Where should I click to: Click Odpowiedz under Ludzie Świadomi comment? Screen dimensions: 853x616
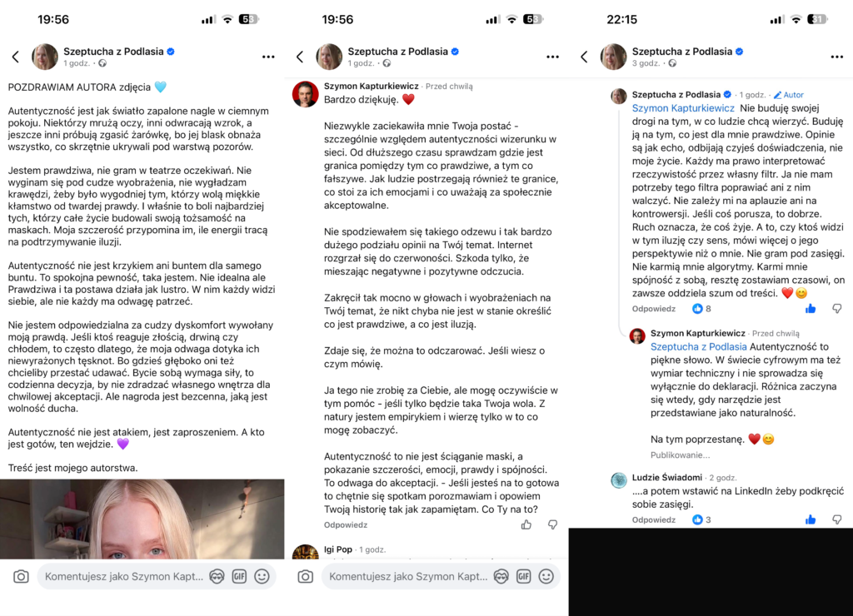653,519
